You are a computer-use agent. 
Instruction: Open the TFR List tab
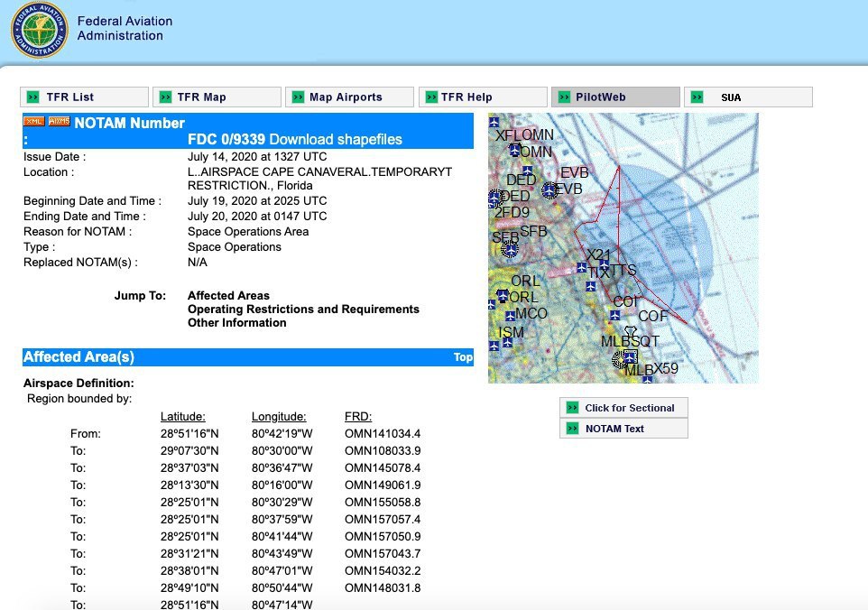pos(84,97)
